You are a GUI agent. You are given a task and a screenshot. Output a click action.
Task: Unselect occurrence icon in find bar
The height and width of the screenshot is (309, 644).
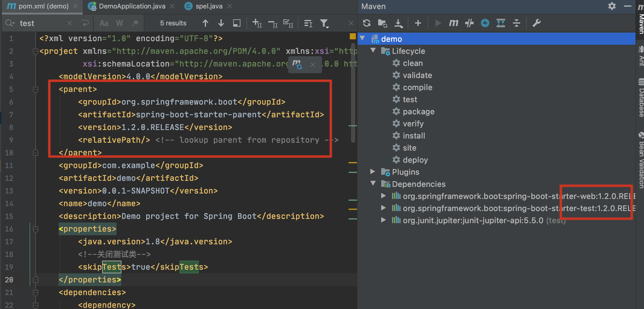(x=273, y=23)
